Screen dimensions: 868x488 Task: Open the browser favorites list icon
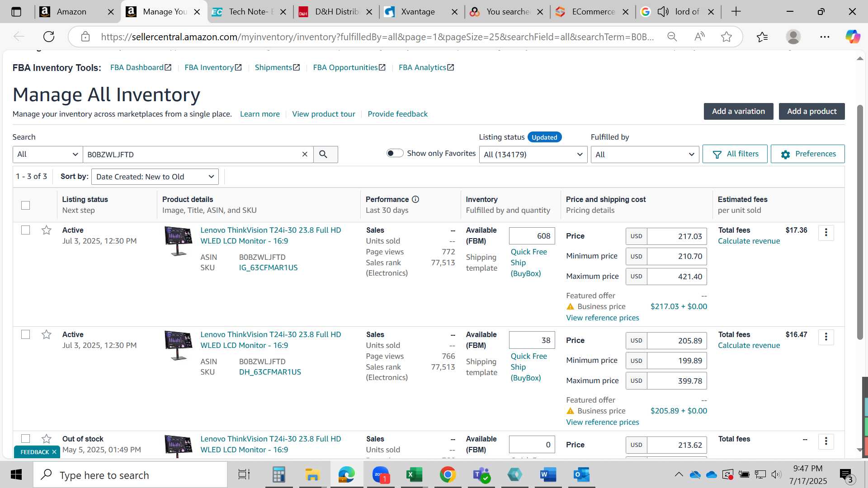(x=762, y=37)
